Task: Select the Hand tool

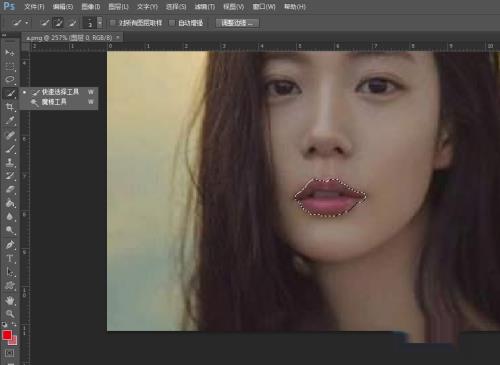Action: coord(10,300)
